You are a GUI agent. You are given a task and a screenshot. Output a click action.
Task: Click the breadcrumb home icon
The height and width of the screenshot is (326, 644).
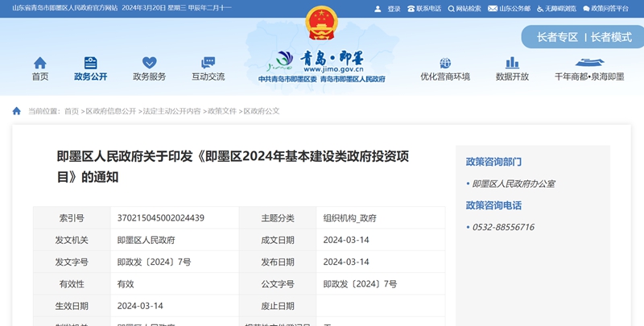pyautogui.click(x=16, y=111)
